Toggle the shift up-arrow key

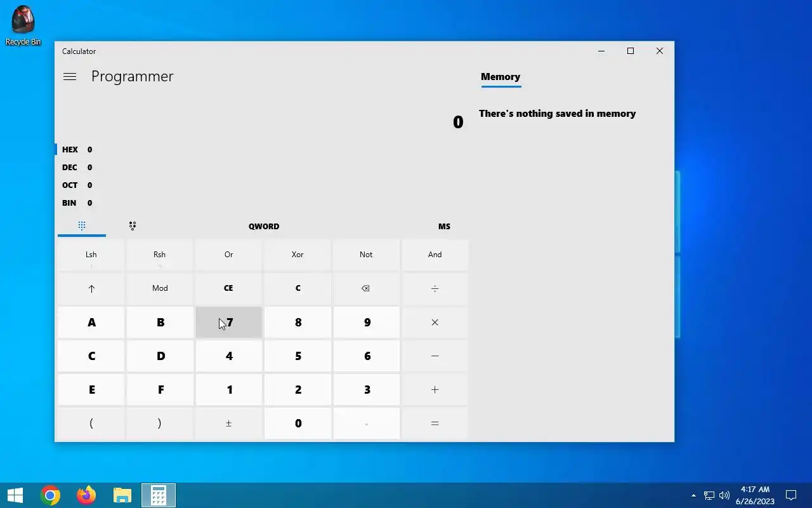[x=91, y=288]
